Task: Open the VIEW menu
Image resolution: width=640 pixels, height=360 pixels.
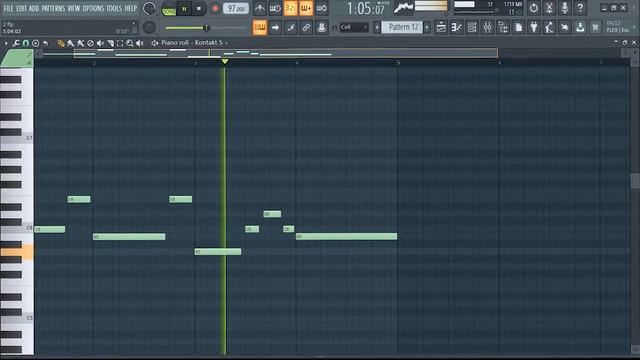Action: pyautogui.click(x=73, y=8)
